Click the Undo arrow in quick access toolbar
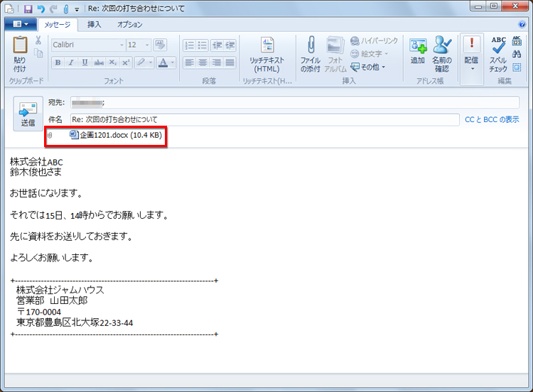533x392 pixels. coord(41,9)
